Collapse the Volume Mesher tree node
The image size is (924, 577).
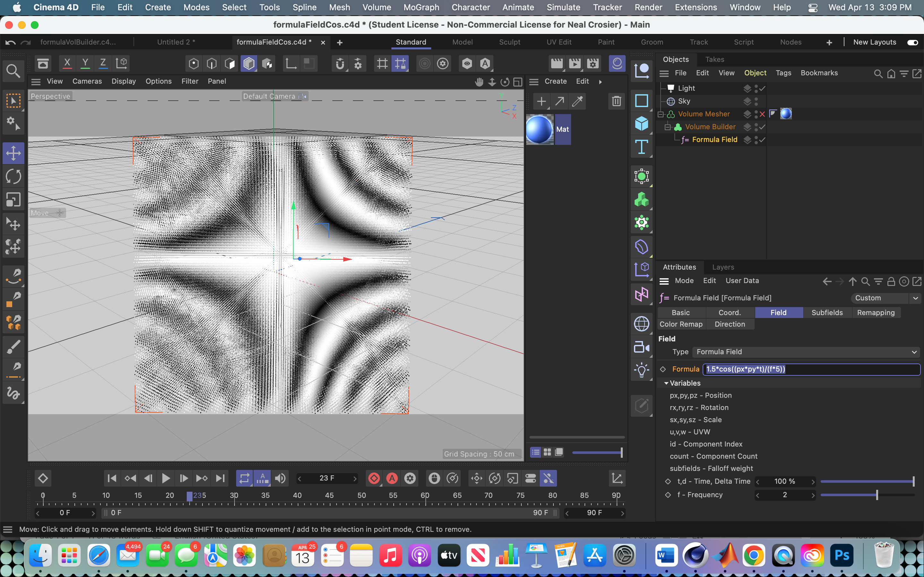tap(661, 114)
